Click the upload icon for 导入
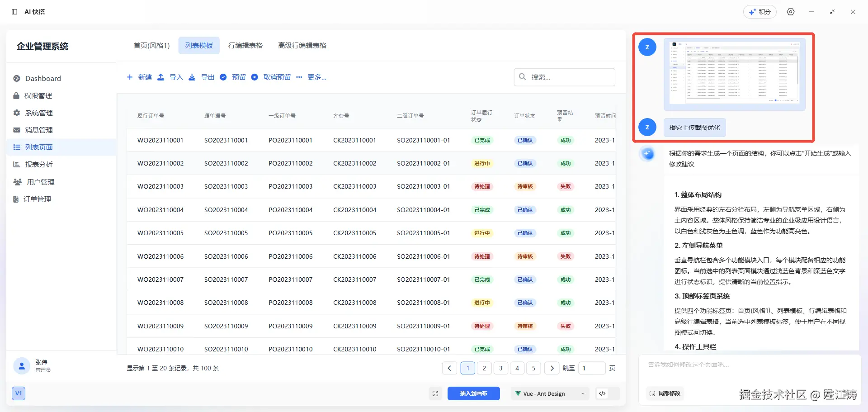The width and height of the screenshot is (868, 412). click(x=161, y=77)
